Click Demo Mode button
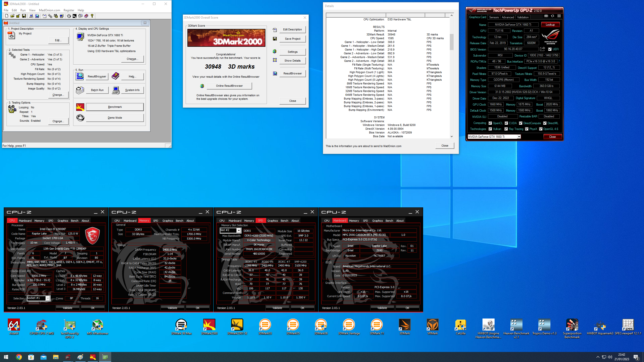 point(115,118)
